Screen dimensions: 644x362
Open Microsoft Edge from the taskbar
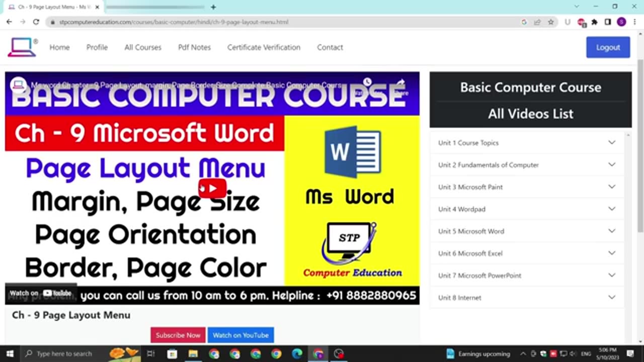(x=297, y=353)
